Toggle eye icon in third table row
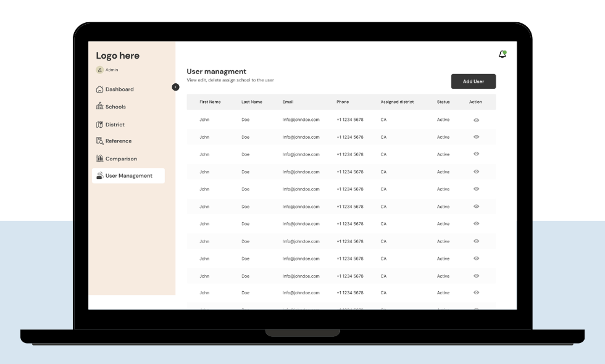This screenshot has height=364, width=605. click(x=476, y=154)
